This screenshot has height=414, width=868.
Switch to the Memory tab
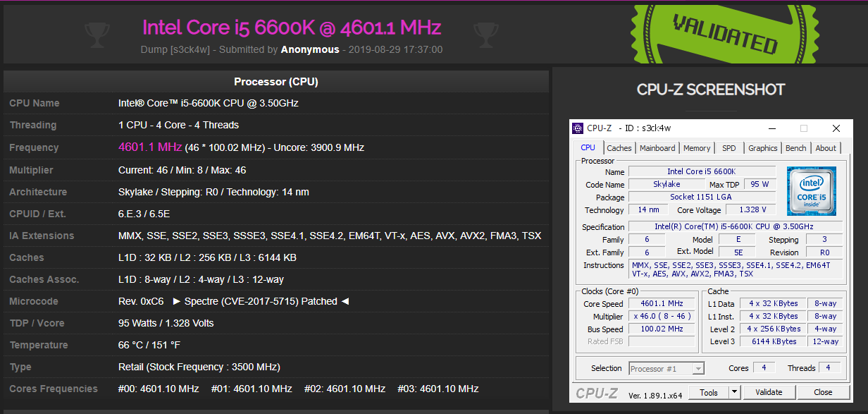coord(697,148)
